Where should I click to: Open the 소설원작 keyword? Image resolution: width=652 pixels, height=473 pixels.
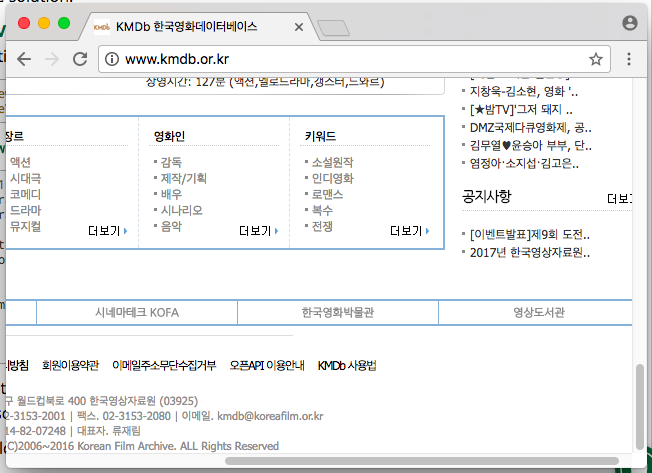(333, 162)
